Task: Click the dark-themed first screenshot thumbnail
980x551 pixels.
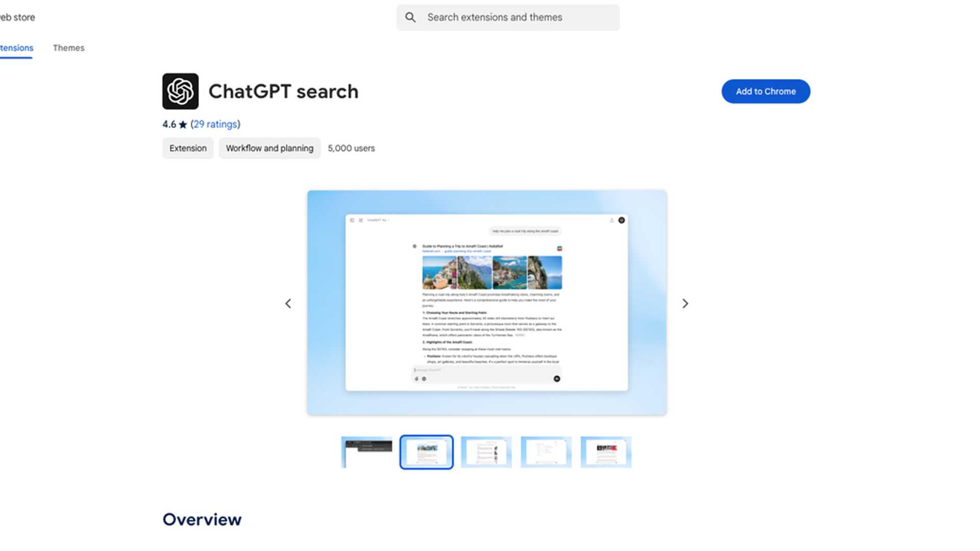Action: pyautogui.click(x=365, y=452)
